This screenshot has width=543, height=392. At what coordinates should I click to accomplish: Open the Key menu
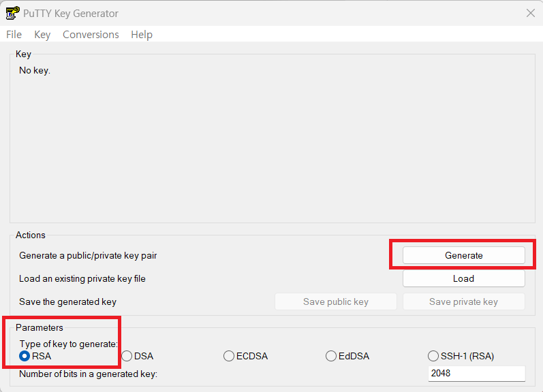tap(42, 35)
